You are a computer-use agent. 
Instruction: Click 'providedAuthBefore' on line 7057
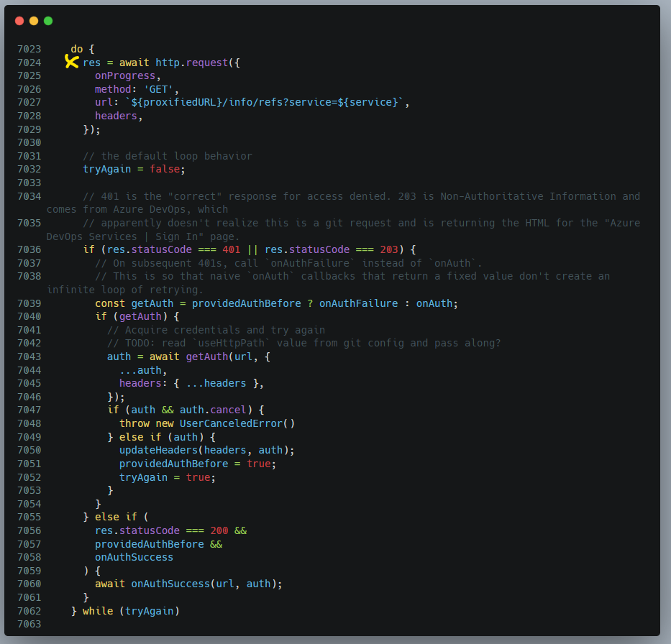coord(150,544)
